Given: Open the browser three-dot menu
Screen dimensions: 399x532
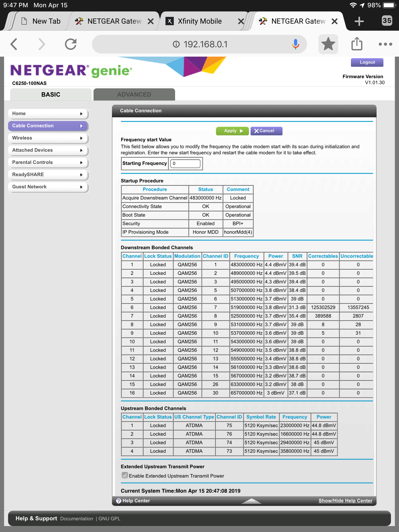Looking at the screenshot, I should (x=385, y=44).
